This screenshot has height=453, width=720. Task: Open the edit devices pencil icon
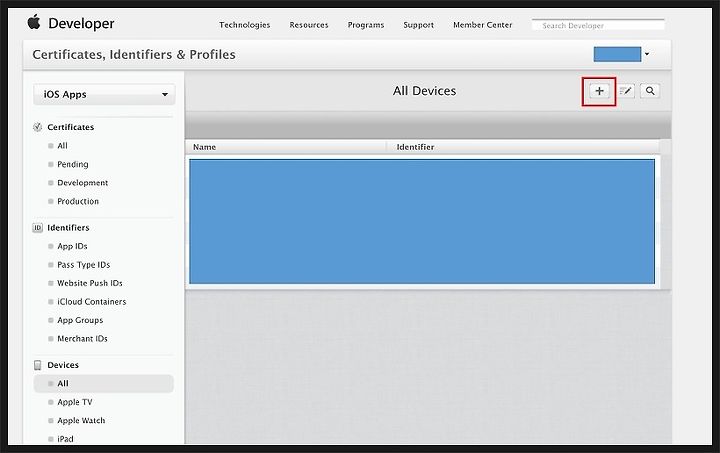(x=625, y=91)
